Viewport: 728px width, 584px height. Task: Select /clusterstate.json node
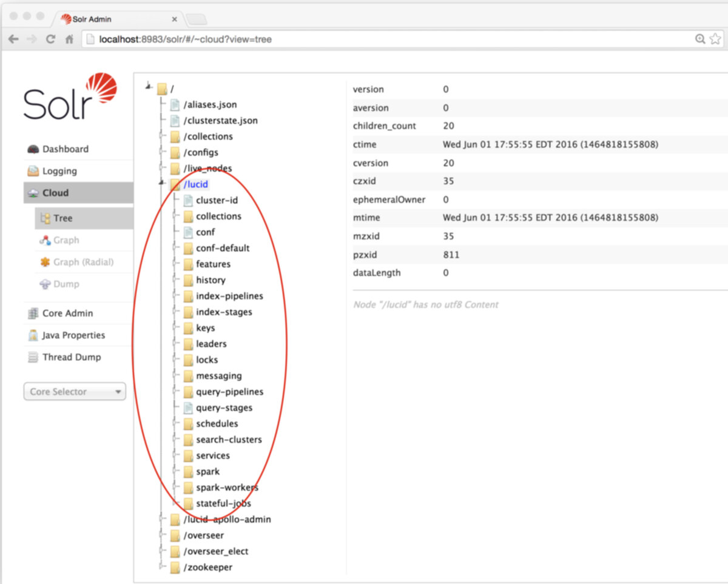220,121
